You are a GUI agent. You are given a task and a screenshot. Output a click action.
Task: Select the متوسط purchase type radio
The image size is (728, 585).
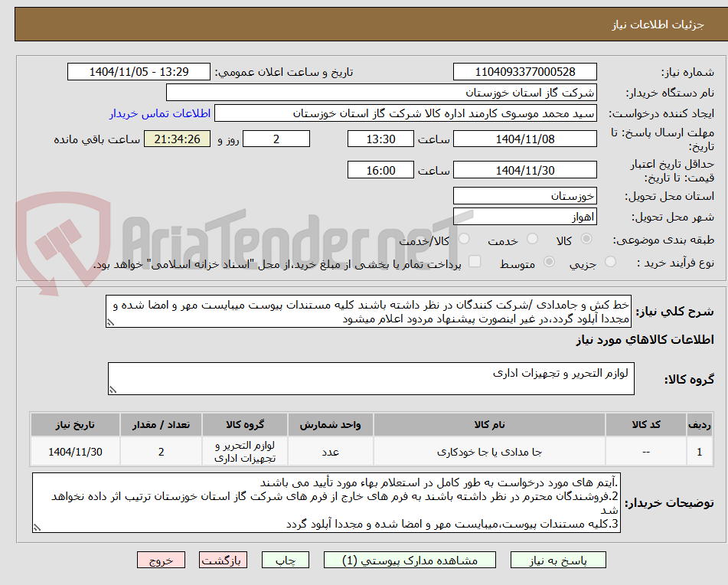549,262
